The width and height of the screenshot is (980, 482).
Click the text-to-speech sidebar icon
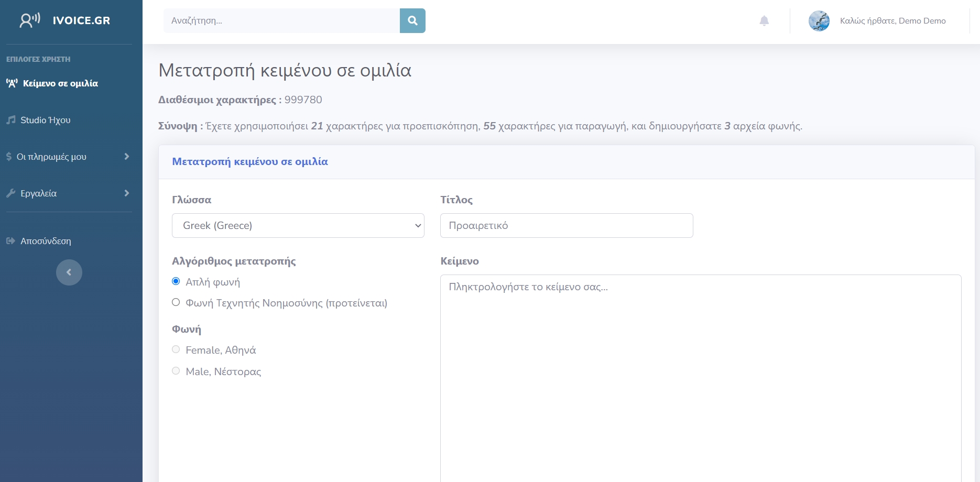[12, 83]
